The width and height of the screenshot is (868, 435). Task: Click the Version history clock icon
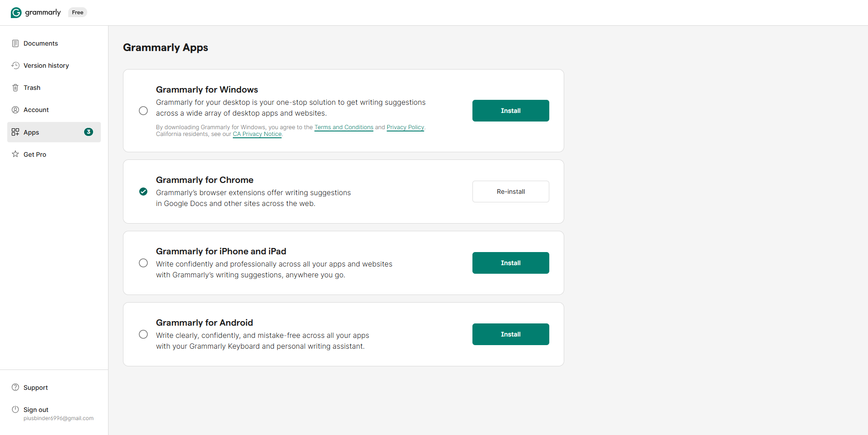click(x=15, y=65)
